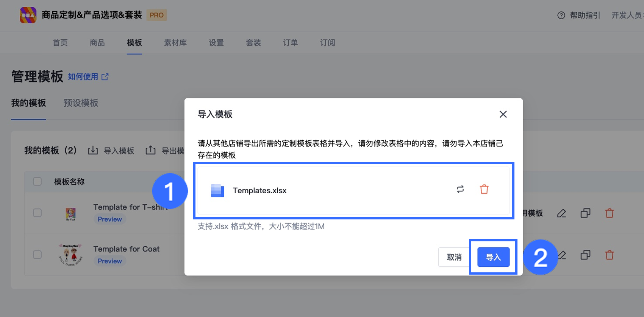644x317 pixels.
Task: Open the 订阅 tab
Action: [328, 43]
